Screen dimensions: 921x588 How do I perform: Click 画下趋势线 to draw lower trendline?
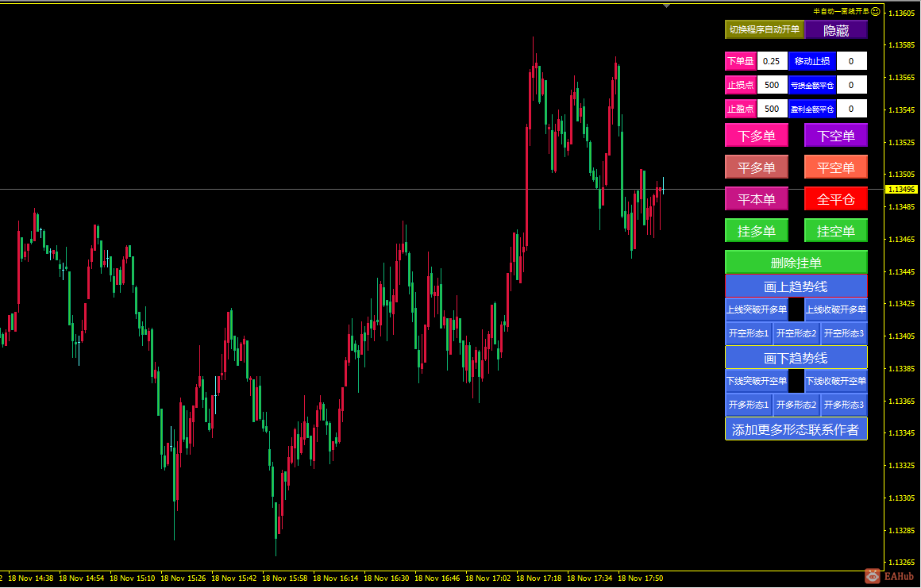(796, 357)
